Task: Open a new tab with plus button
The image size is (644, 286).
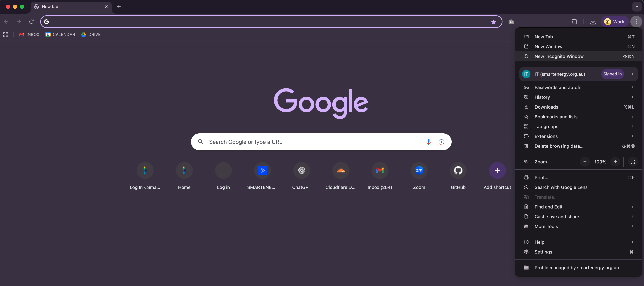Action: click(119, 7)
